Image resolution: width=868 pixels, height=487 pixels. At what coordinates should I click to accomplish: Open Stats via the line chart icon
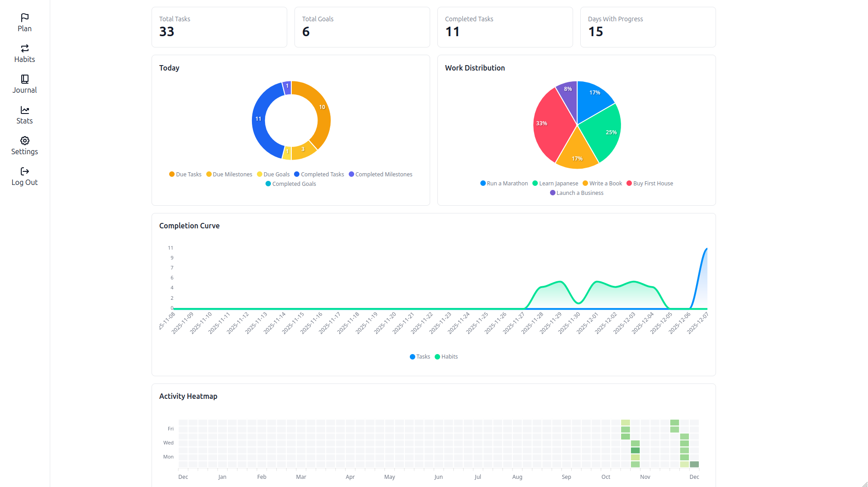(24, 111)
